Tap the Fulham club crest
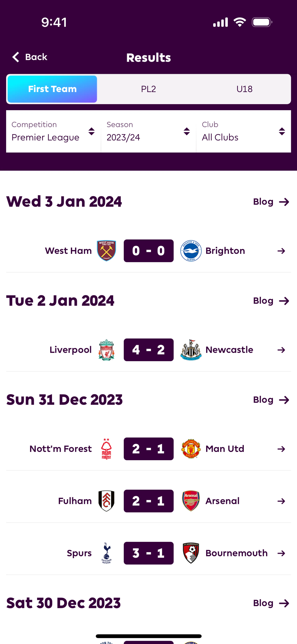 [106, 501]
